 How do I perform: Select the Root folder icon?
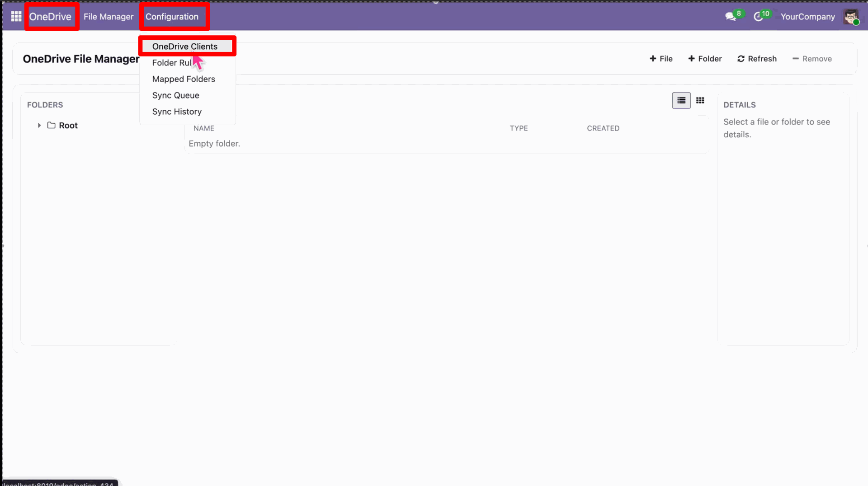click(52, 125)
